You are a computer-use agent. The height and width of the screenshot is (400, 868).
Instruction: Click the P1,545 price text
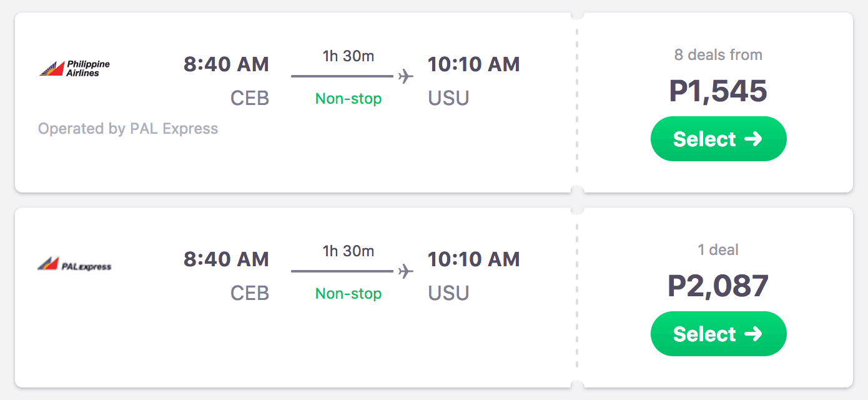[719, 91]
